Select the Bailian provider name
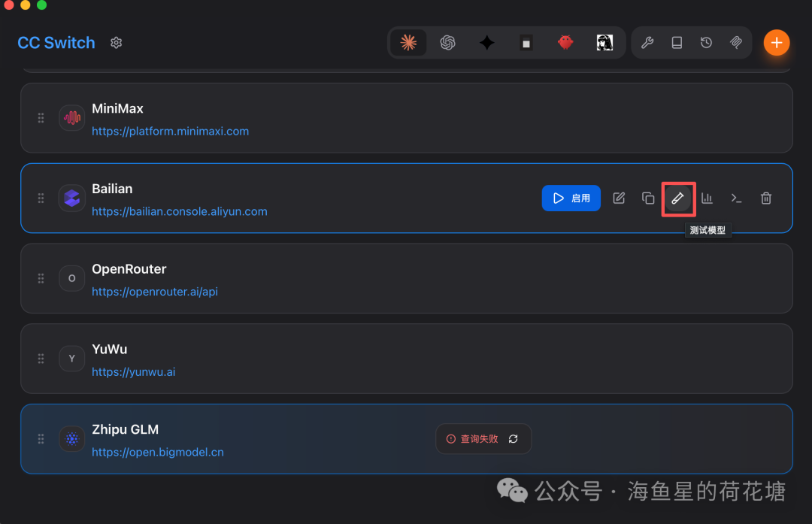 coord(112,189)
